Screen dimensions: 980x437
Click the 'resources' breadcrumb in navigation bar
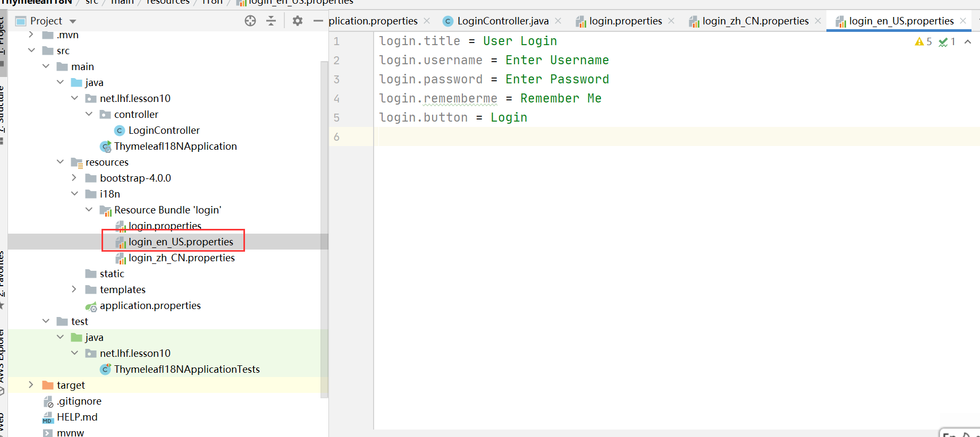pos(168,2)
